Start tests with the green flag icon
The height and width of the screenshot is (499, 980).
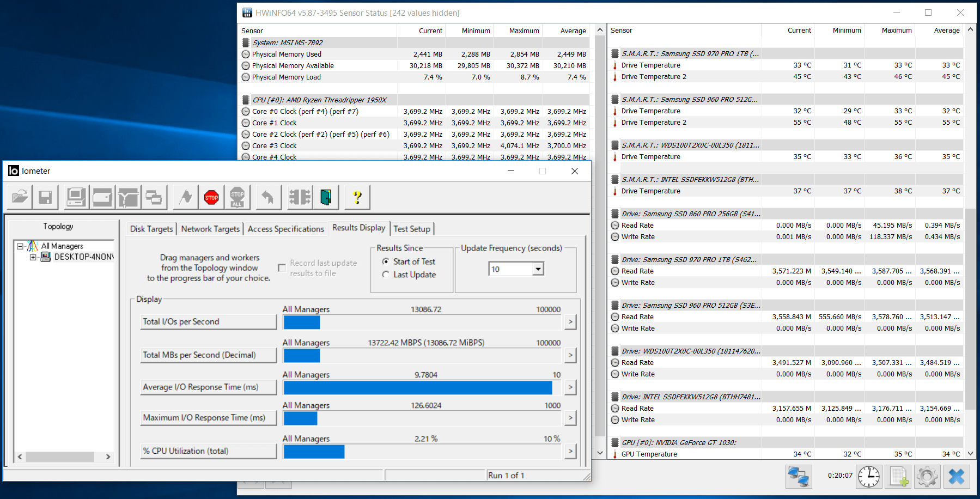point(186,197)
